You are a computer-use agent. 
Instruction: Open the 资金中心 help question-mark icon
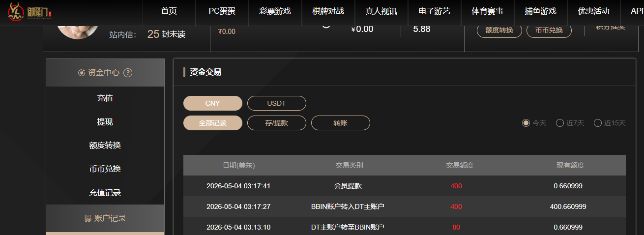pyautogui.click(x=128, y=73)
